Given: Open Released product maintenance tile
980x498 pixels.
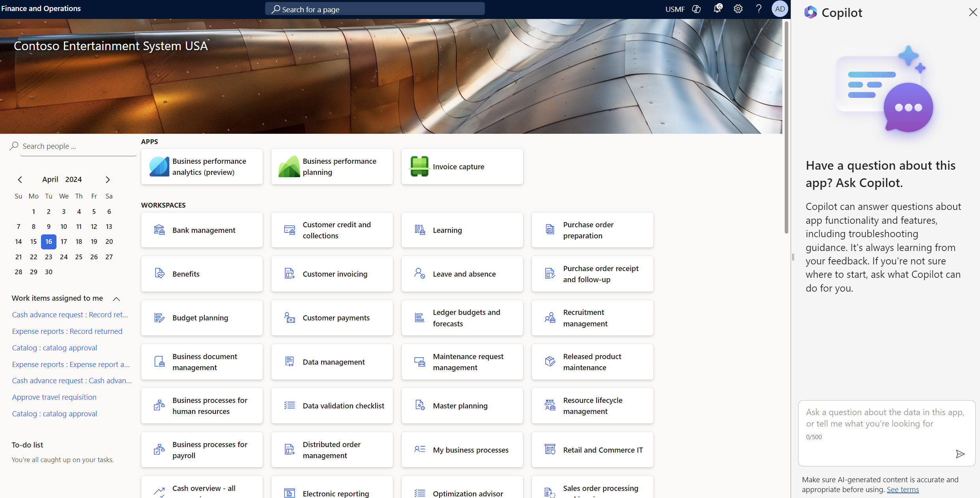Looking at the screenshot, I should [592, 362].
